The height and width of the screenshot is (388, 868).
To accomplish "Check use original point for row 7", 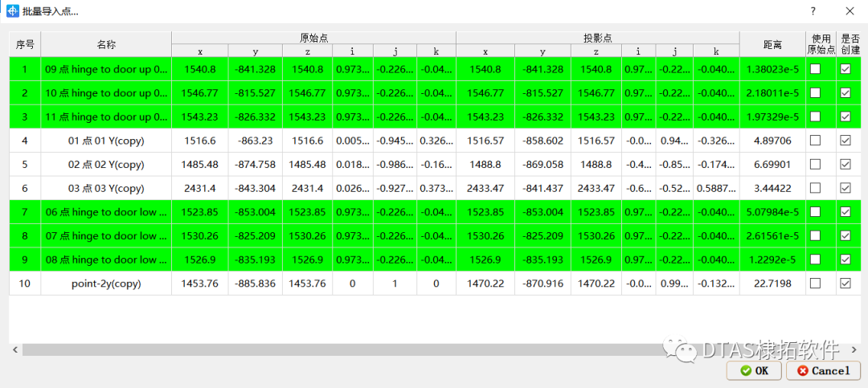I will click(815, 212).
